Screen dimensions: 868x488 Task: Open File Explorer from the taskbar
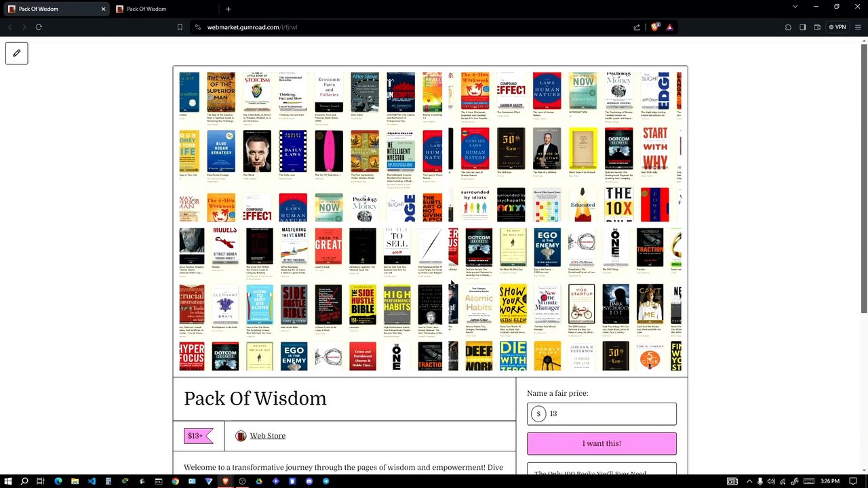pyautogui.click(x=75, y=481)
